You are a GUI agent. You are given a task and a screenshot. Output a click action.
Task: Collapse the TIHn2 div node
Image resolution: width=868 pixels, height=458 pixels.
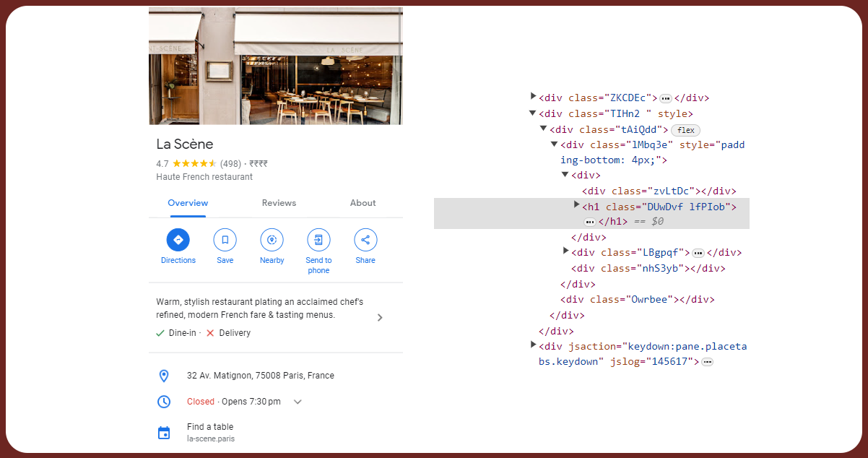click(533, 113)
